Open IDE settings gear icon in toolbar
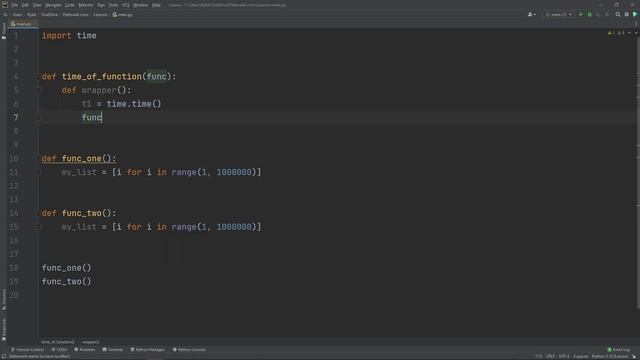The width and height of the screenshot is (640, 360). [627, 14]
